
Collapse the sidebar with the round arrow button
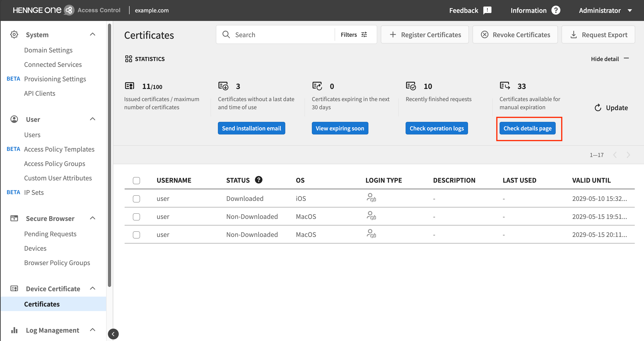(113, 334)
